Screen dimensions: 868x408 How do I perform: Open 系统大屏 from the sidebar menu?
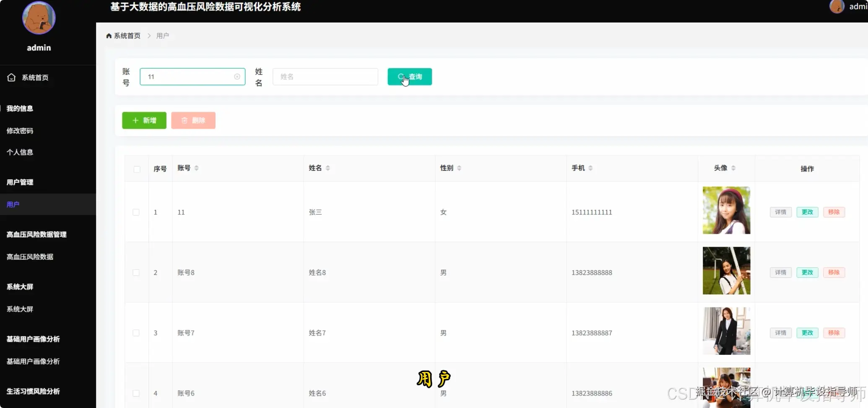(20, 309)
